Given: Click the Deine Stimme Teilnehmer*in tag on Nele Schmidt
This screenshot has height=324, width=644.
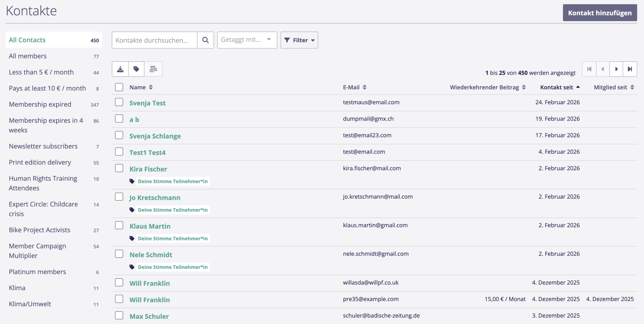Looking at the screenshot, I should tap(173, 267).
